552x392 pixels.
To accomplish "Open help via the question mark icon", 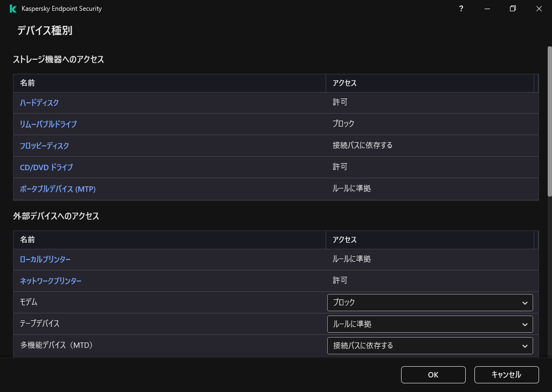I will 461,9.
